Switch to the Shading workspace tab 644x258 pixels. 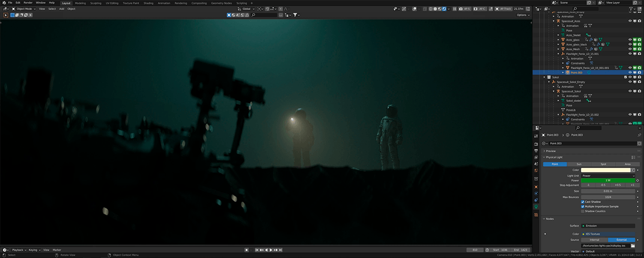(148, 3)
